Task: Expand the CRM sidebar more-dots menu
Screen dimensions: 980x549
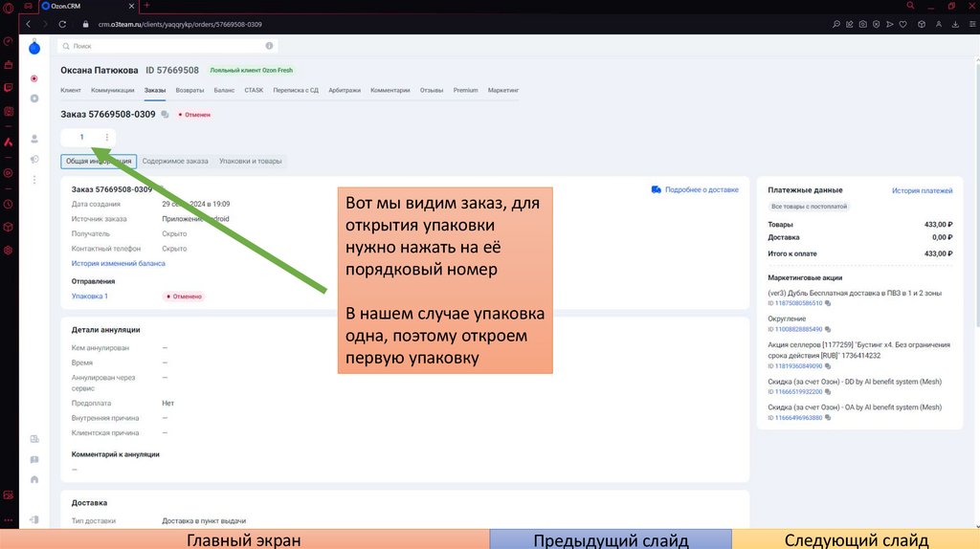Action: tap(34, 180)
